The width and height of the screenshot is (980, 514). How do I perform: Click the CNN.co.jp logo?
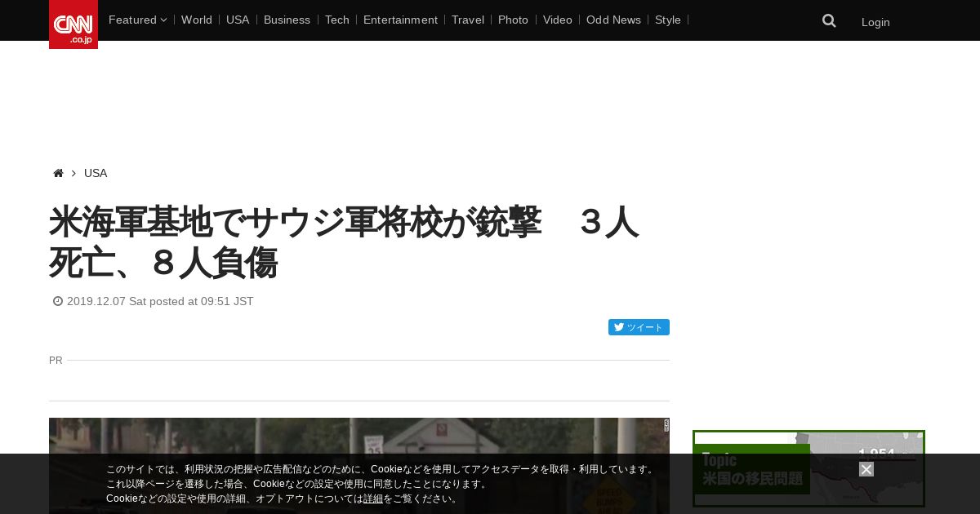(x=73, y=24)
